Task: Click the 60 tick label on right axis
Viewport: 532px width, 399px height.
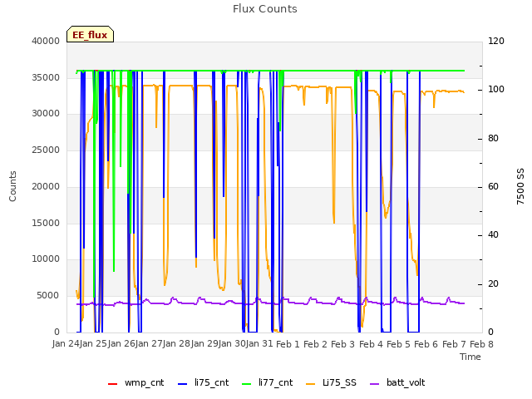Action: coord(493,186)
